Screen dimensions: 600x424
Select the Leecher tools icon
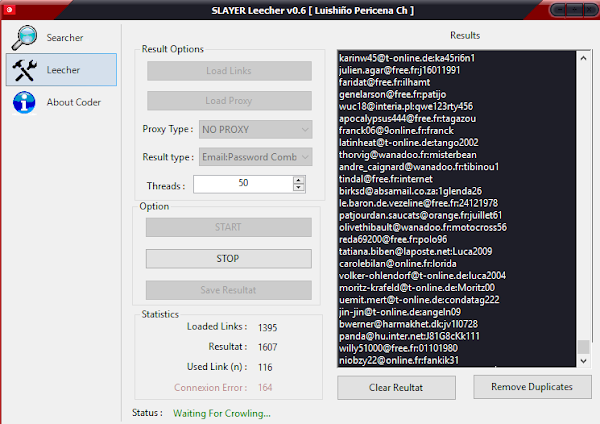24,70
